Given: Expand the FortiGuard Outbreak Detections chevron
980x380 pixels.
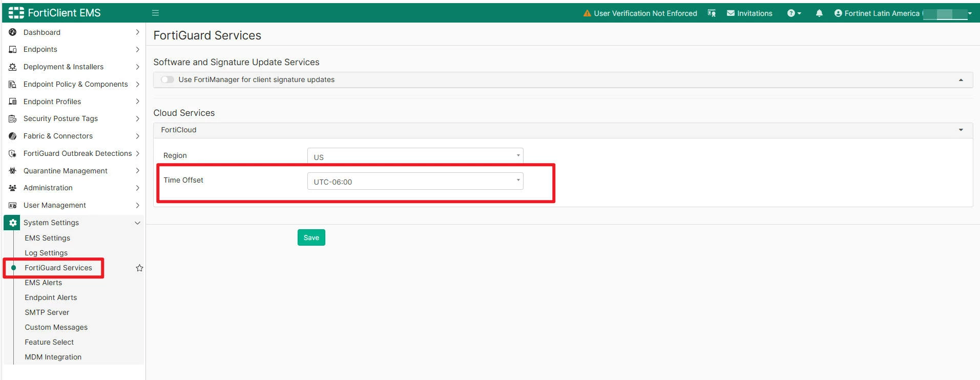Looking at the screenshot, I should [x=137, y=154].
